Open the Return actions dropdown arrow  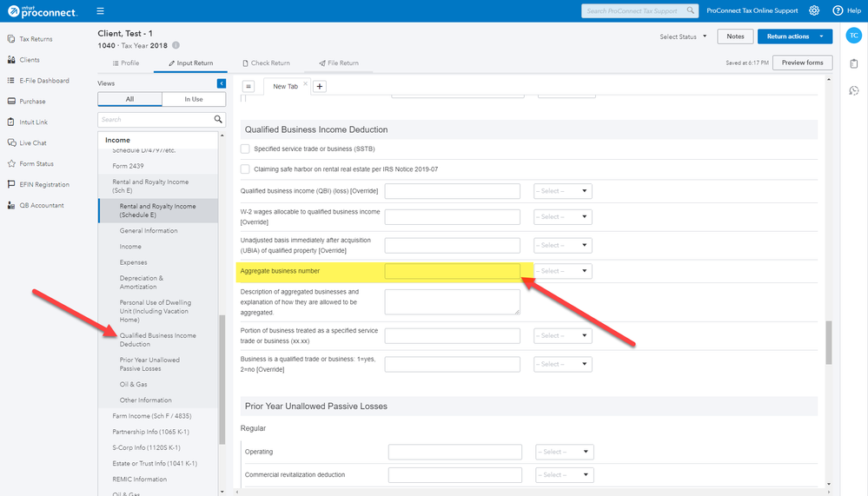821,36
